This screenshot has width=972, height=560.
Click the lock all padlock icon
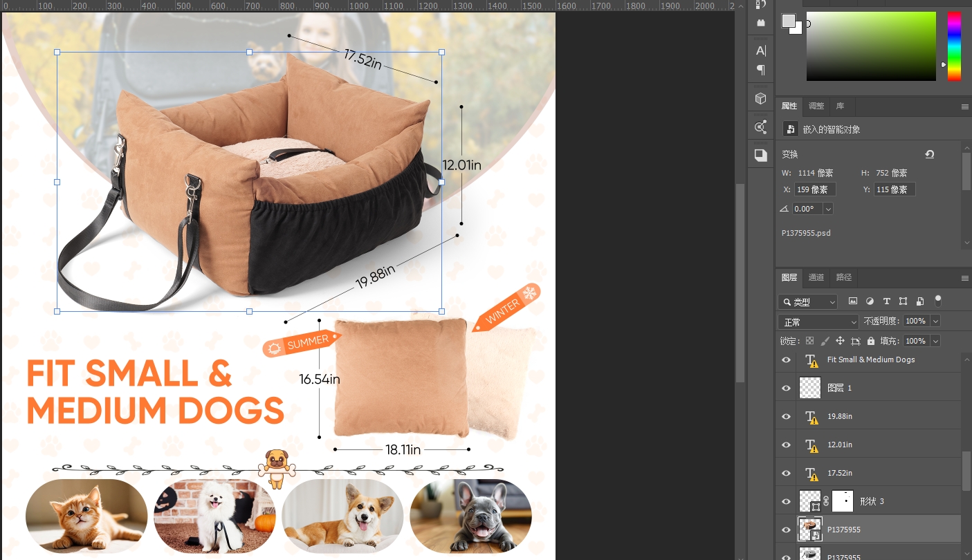pyautogui.click(x=871, y=341)
